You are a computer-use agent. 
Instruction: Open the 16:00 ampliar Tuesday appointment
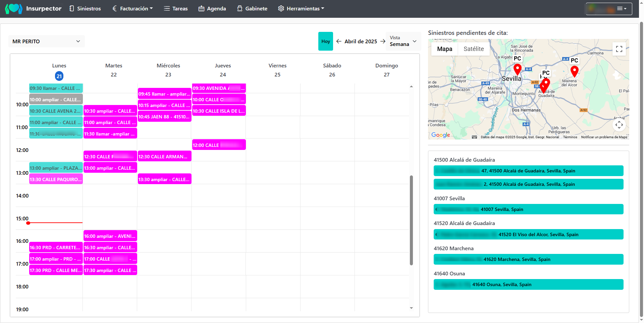click(x=110, y=236)
